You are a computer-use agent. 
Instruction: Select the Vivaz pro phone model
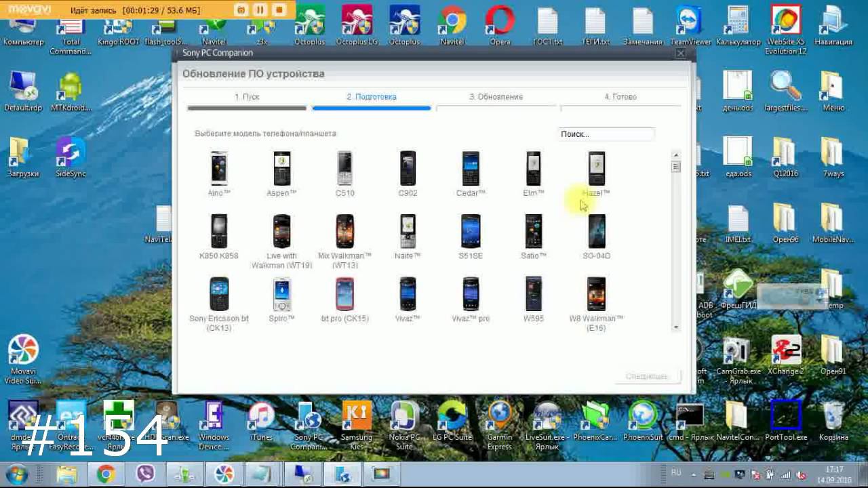tap(471, 300)
